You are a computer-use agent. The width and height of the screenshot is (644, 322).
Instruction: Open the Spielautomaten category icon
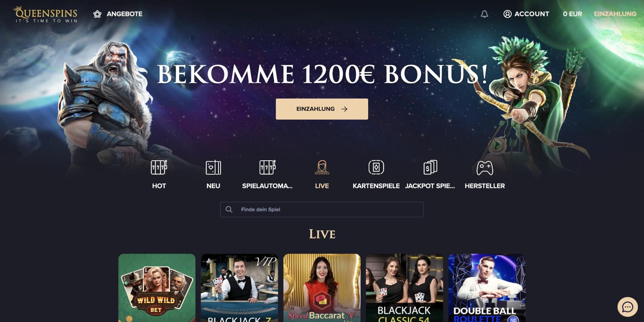click(x=267, y=167)
